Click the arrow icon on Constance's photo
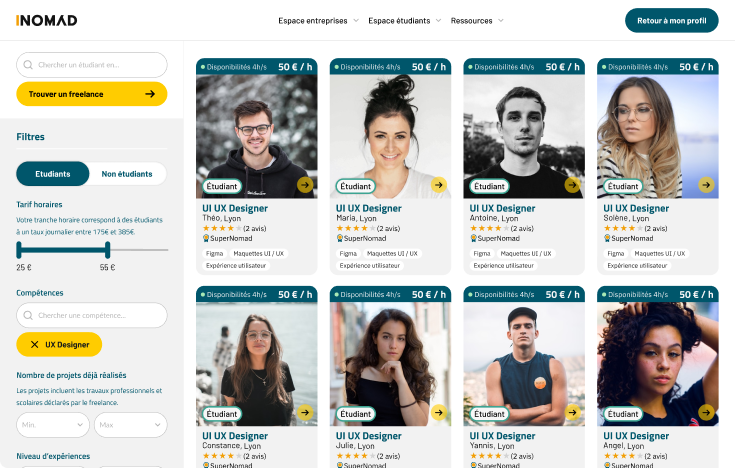735x468 pixels. (305, 413)
